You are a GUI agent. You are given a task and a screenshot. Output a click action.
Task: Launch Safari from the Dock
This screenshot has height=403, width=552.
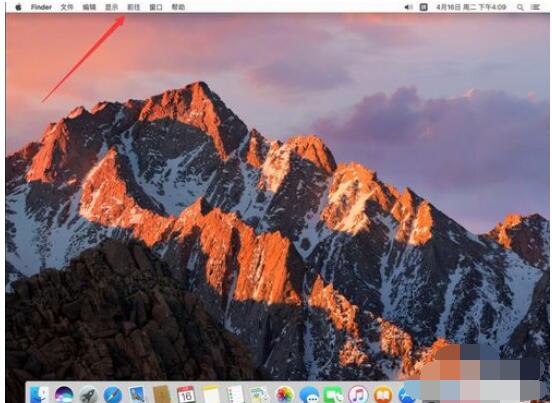pyautogui.click(x=113, y=395)
